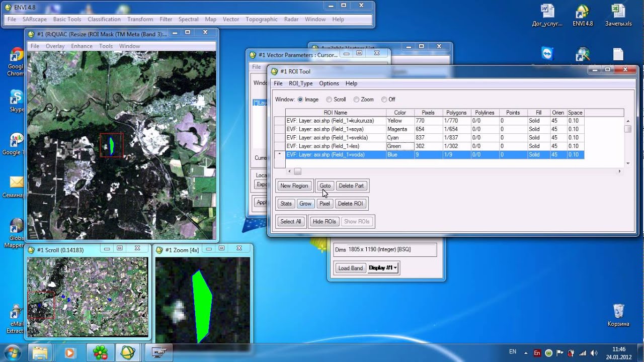644x362 pixels.
Task: Click the Stats button
Action: click(x=286, y=204)
